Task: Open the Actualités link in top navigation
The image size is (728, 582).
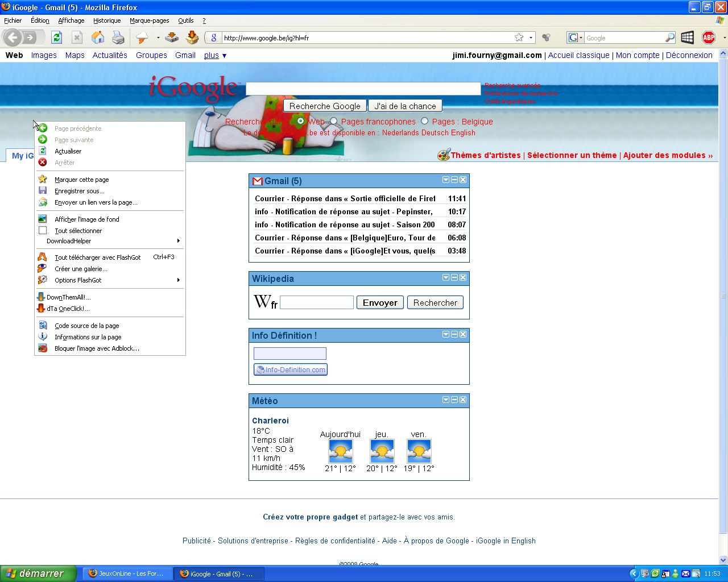Action: (110, 55)
